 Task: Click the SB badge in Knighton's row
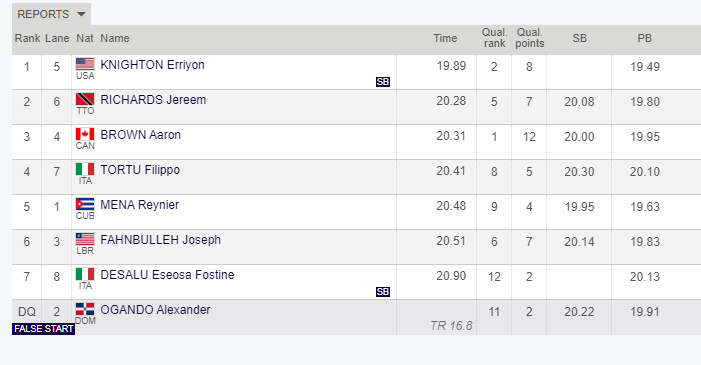pyautogui.click(x=383, y=82)
